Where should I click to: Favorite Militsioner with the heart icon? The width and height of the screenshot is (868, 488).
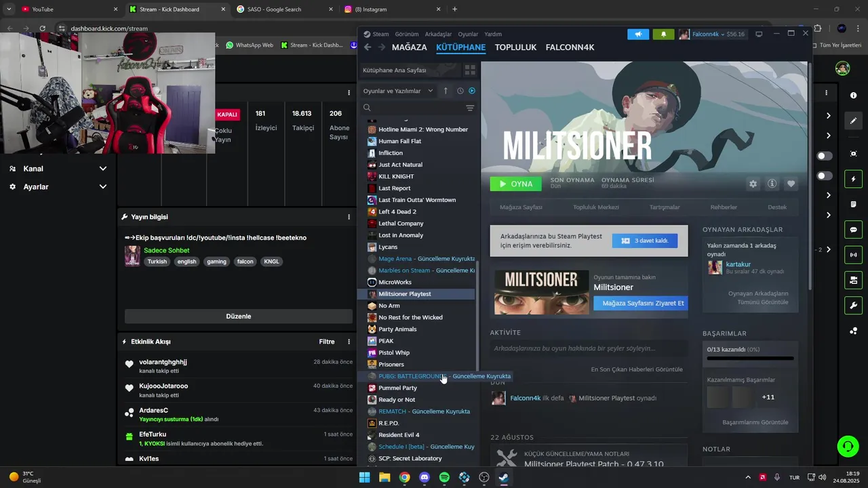(791, 184)
